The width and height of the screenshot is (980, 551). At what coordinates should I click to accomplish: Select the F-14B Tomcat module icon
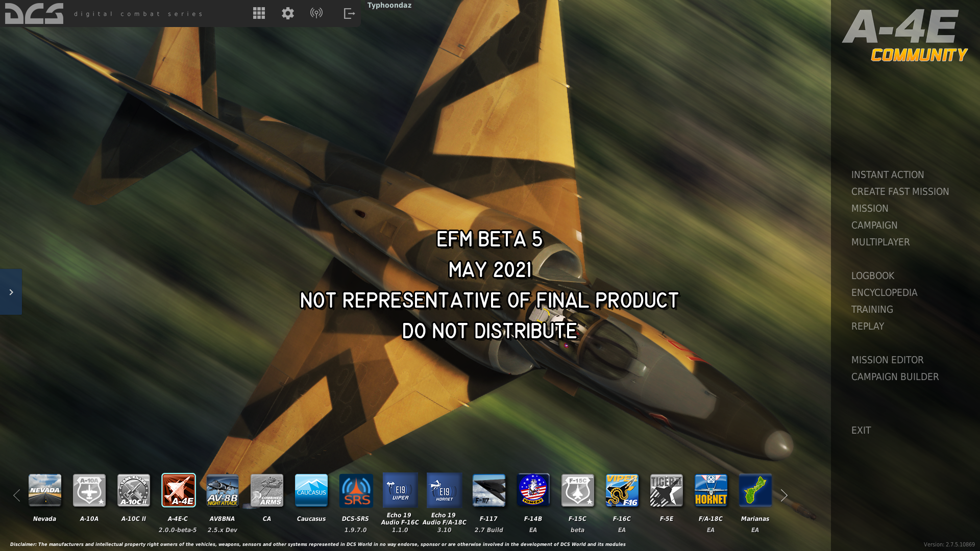tap(533, 490)
